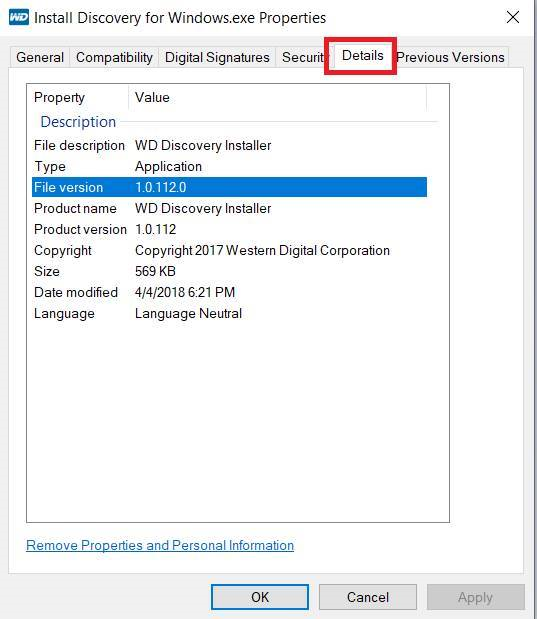Switch to the General tab
Viewport: 537px width, 619px height.
[40, 57]
